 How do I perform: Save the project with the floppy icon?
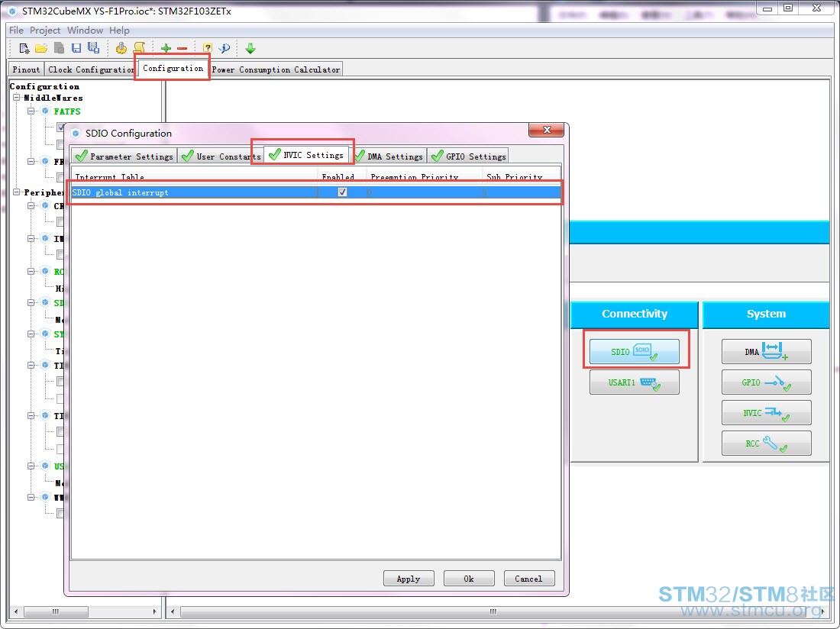click(76, 48)
